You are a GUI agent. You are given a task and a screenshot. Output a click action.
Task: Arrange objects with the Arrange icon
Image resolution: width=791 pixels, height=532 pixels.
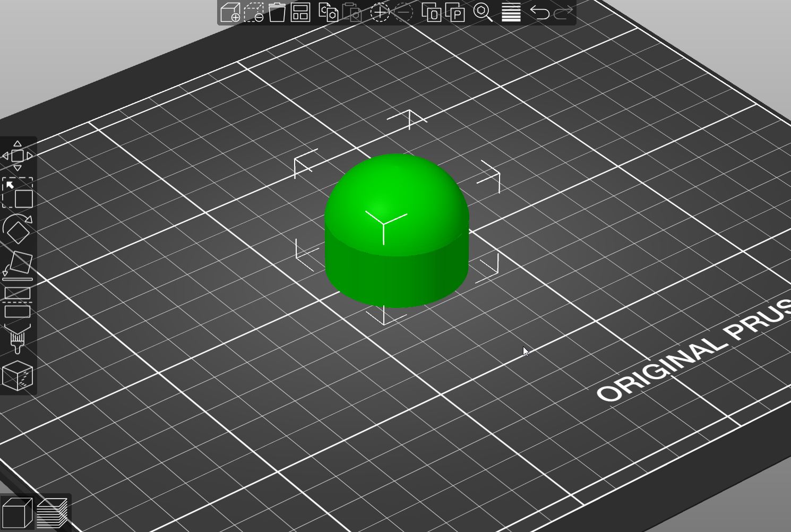pyautogui.click(x=300, y=12)
